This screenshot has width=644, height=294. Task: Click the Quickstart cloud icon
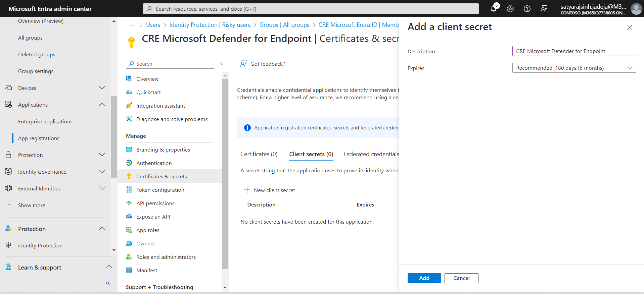pos(129,92)
